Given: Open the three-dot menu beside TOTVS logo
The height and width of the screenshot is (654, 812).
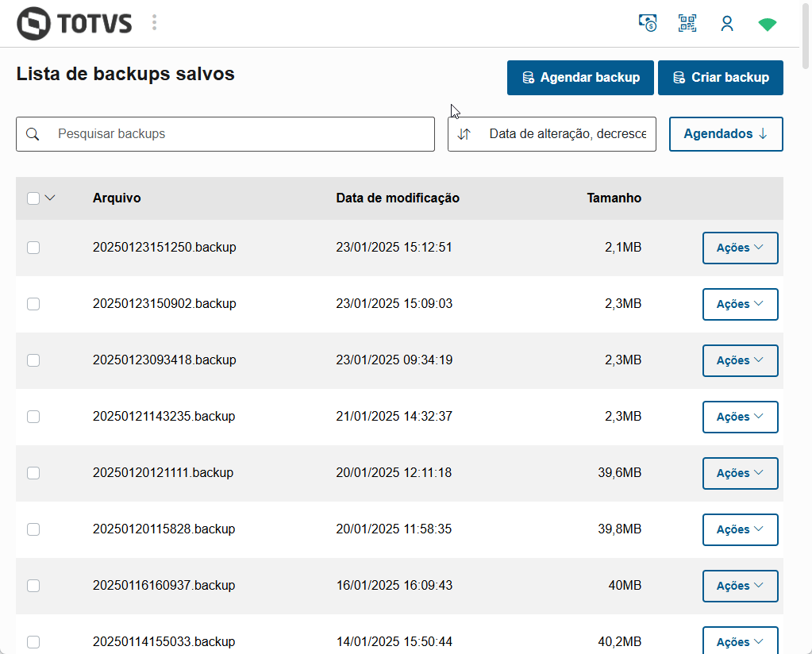Looking at the screenshot, I should pyautogui.click(x=154, y=23).
